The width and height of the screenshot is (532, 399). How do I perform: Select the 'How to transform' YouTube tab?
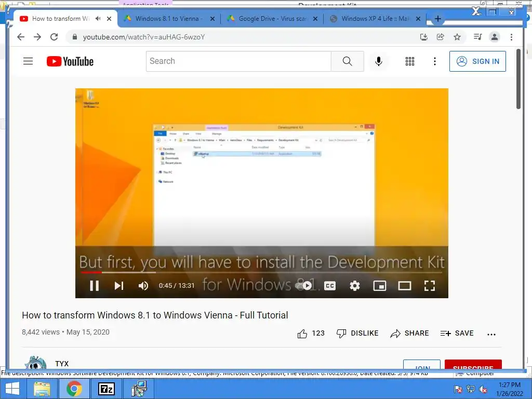click(x=60, y=19)
